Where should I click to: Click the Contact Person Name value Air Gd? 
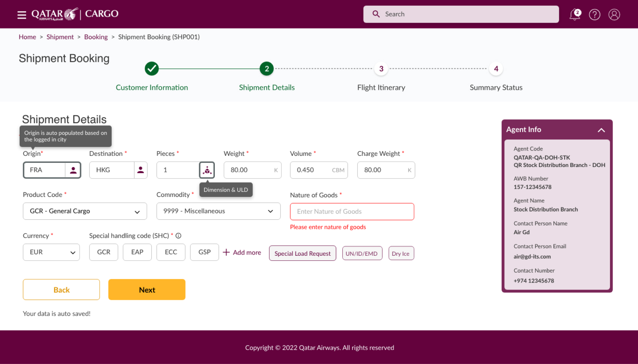pos(522,232)
